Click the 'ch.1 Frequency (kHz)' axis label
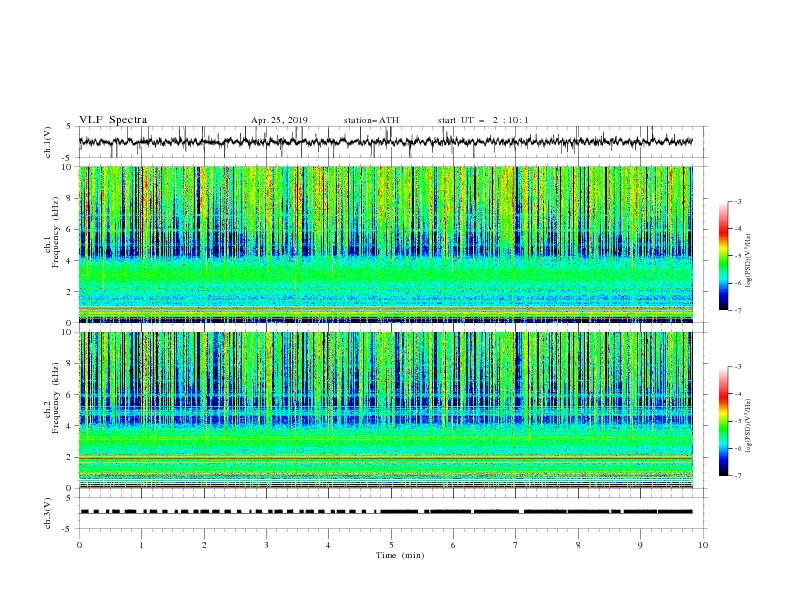Screen dimensions: 792x612 52,230
